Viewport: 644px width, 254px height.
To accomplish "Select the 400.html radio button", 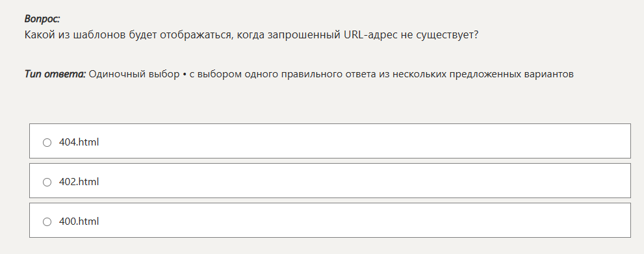I will tap(47, 222).
